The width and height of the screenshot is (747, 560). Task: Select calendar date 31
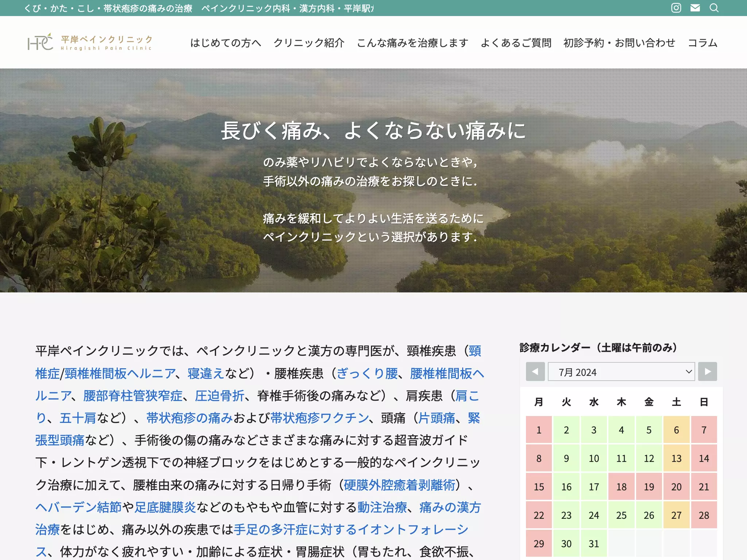pyautogui.click(x=594, y=544)
